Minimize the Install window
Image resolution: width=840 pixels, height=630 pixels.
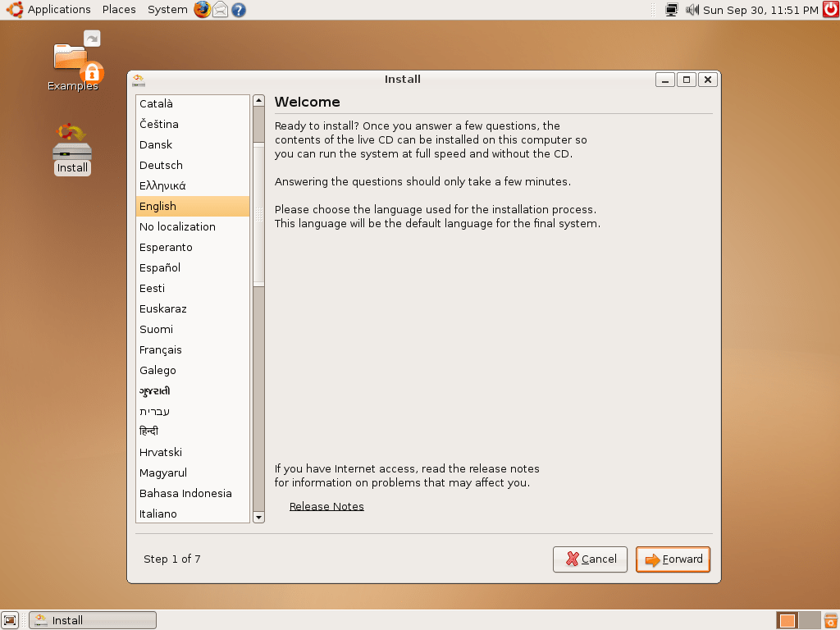pyautogui.click(x=664, y=80)
